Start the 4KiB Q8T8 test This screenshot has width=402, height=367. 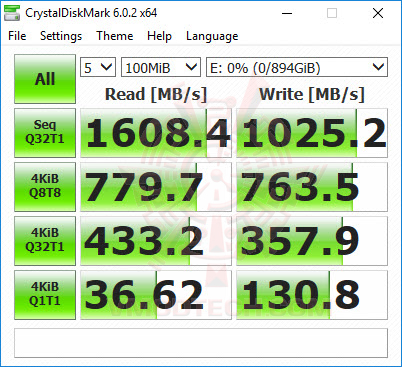pyautogui.click(x=45, y=187)
